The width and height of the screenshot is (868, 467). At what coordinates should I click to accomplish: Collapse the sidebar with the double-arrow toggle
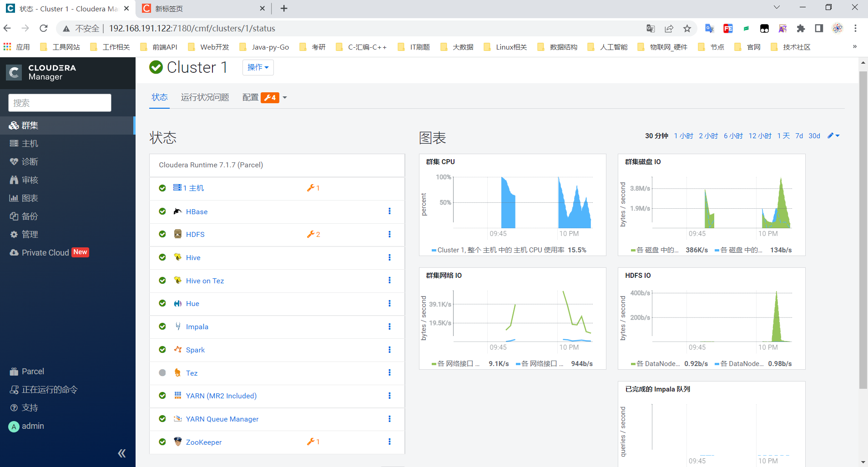point(121,453)
